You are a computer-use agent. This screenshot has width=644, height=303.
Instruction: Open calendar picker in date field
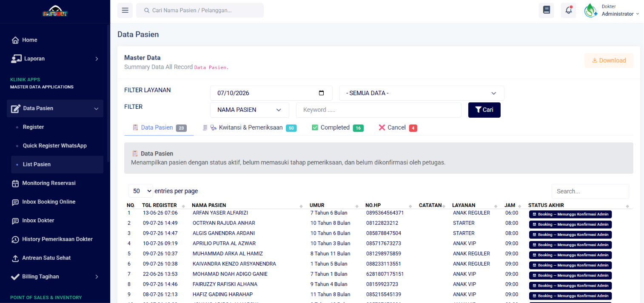322,93
